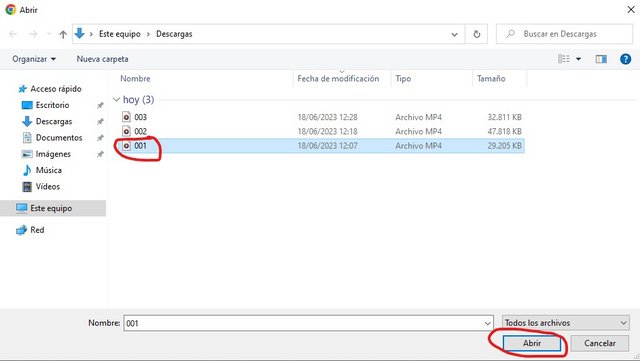Close the Abrir dialog window
Image resolution: width=640 pixels, height=361 pixels.
point(631,9)
